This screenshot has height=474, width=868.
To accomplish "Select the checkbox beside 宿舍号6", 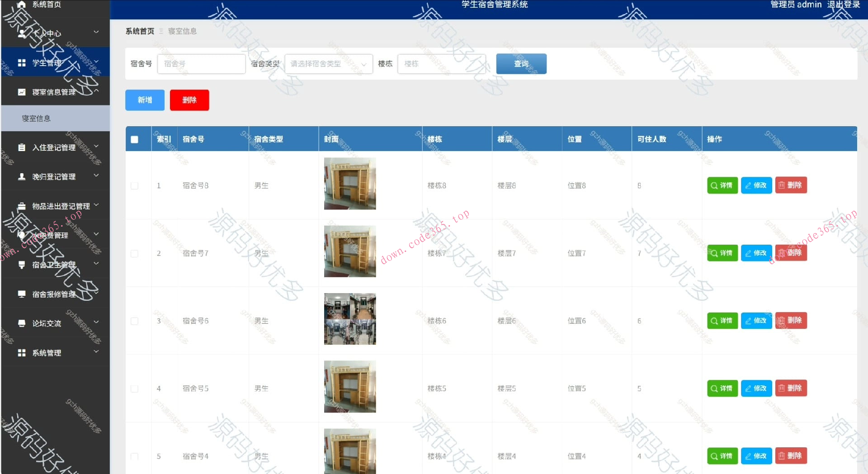I will click(x=134, y=321).
